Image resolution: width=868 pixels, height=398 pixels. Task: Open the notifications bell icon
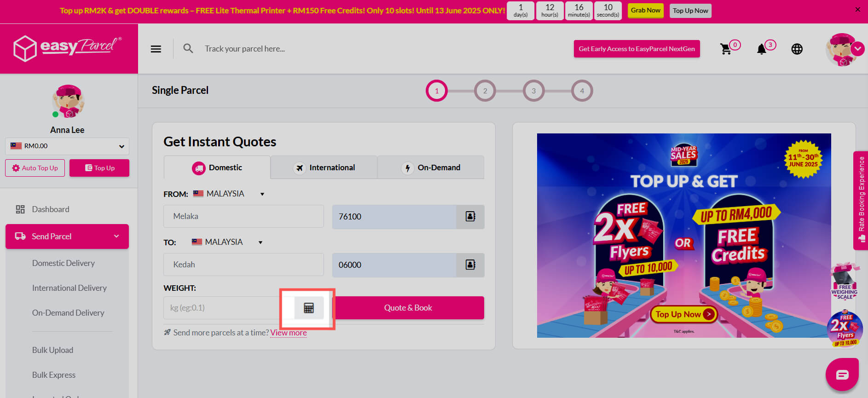(x=762, y=49)
